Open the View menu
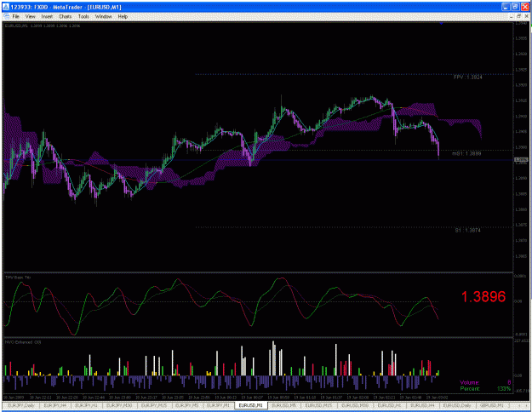The width and height of the screenshot is (532, 412). click(x=30, y=16)
